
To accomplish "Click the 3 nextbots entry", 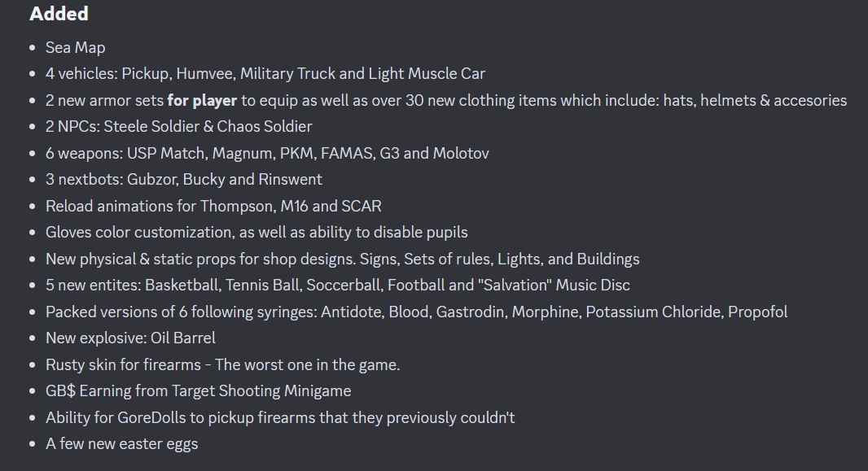I will (183, 180).
